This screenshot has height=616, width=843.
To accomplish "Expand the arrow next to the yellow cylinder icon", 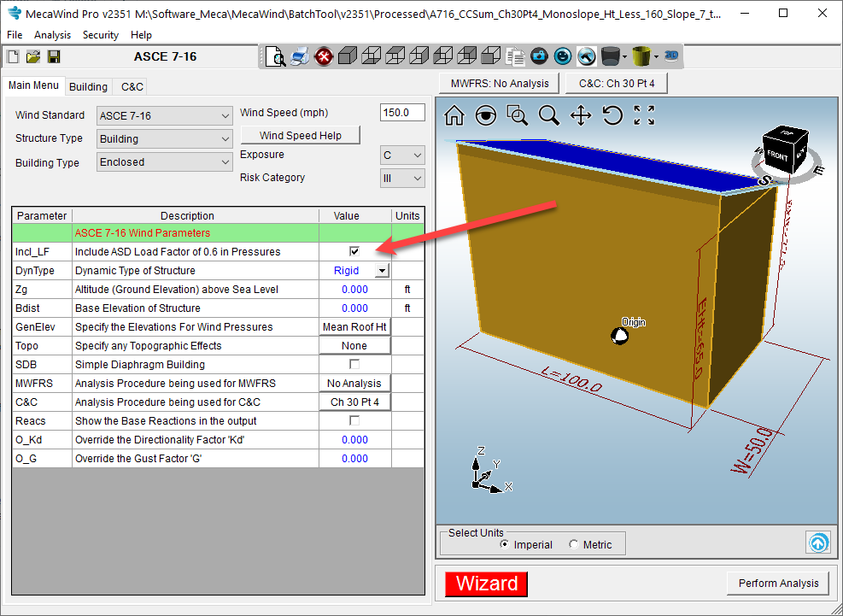I will click(657, 56).
